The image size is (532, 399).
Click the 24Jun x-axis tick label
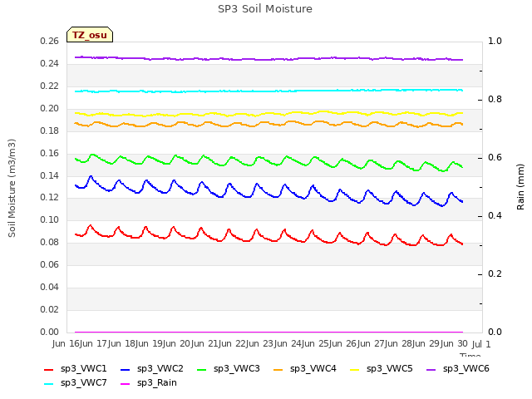pos(303,343)
